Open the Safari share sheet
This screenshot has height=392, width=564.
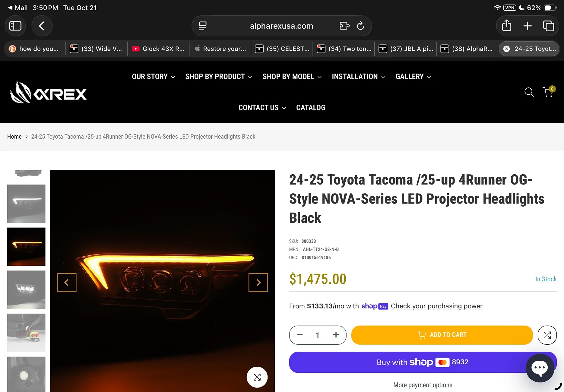(x=507, y=26)
